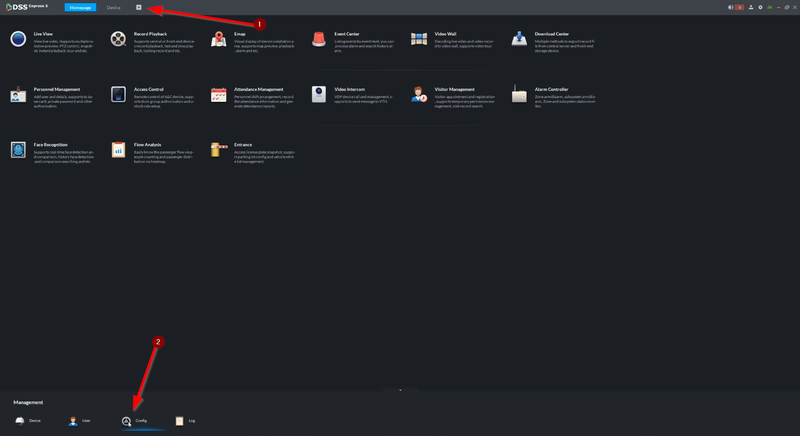Click the Personnel Management title text
Viewport: 800px width, 436px height.
(57, 89)
